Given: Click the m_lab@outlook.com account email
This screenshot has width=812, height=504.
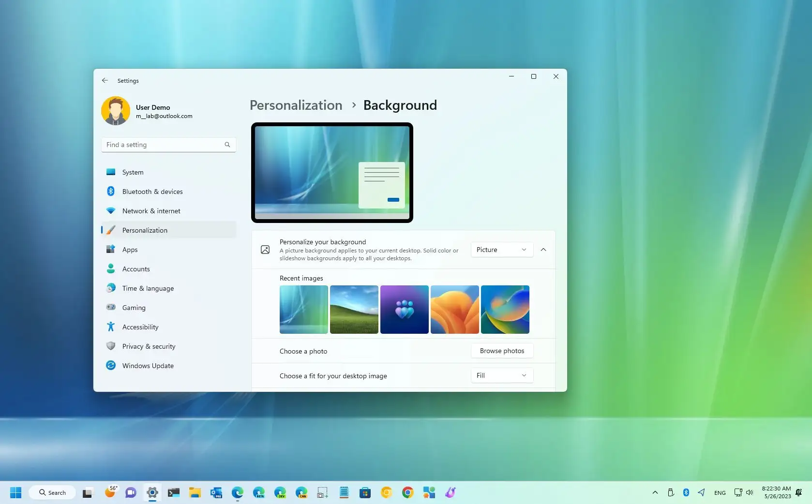Looking at the screenshot, I should (164, 116).
